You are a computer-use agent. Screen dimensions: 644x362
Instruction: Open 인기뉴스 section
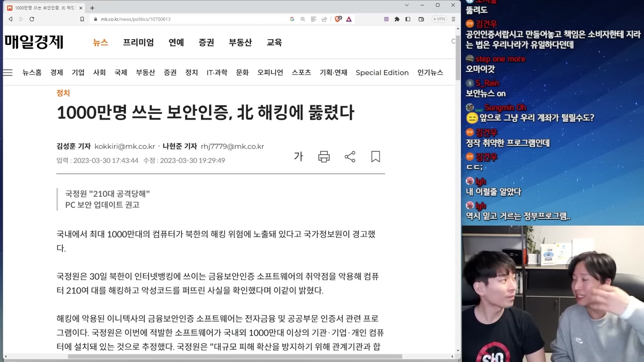[x=430, y=73]
